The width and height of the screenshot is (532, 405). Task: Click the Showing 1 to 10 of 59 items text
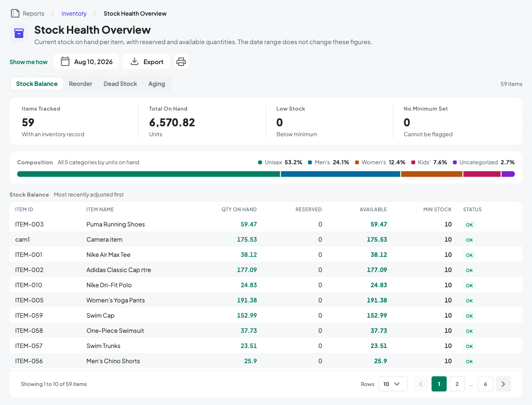54,384
